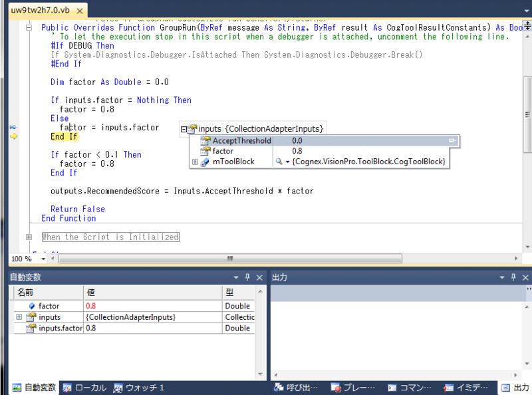Select the factor variable row icon
Image resolution: width=532 pixels, height=395 pixels.
pyautogui.click(x=32, y=306)
